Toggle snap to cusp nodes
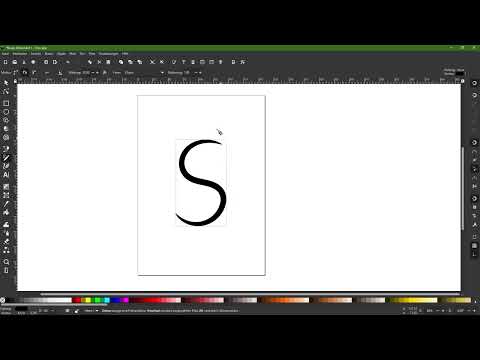The height and width of the screenshot is (360, 480). 474,169
